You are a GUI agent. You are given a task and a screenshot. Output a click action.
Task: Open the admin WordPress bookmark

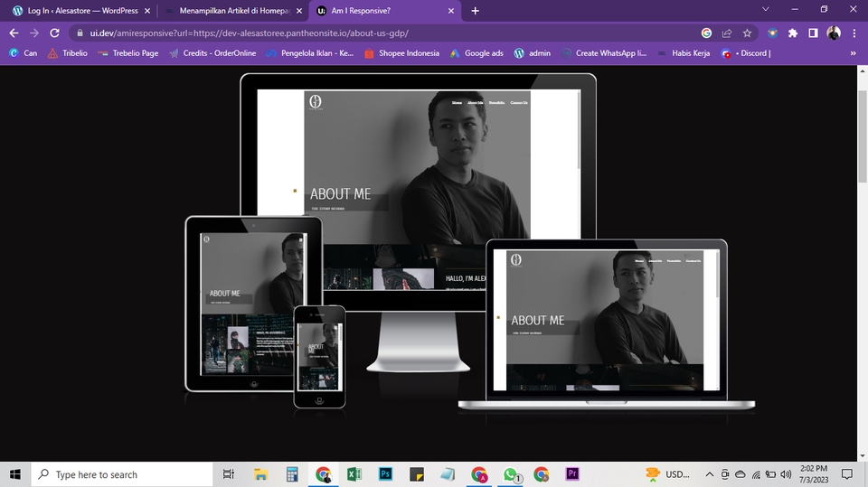533,53
